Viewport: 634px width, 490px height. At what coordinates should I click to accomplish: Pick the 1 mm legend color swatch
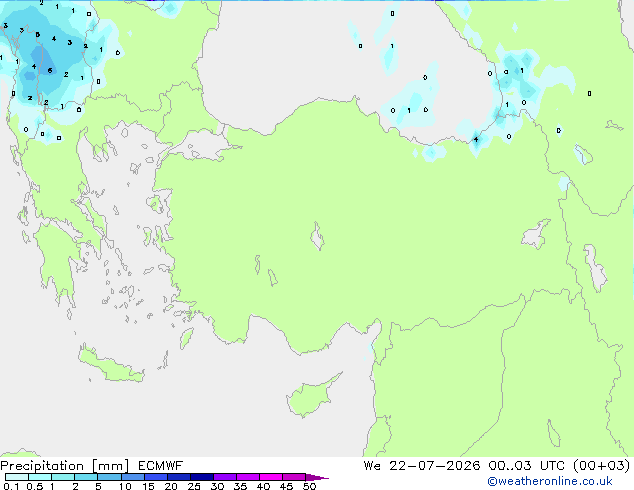63,477
